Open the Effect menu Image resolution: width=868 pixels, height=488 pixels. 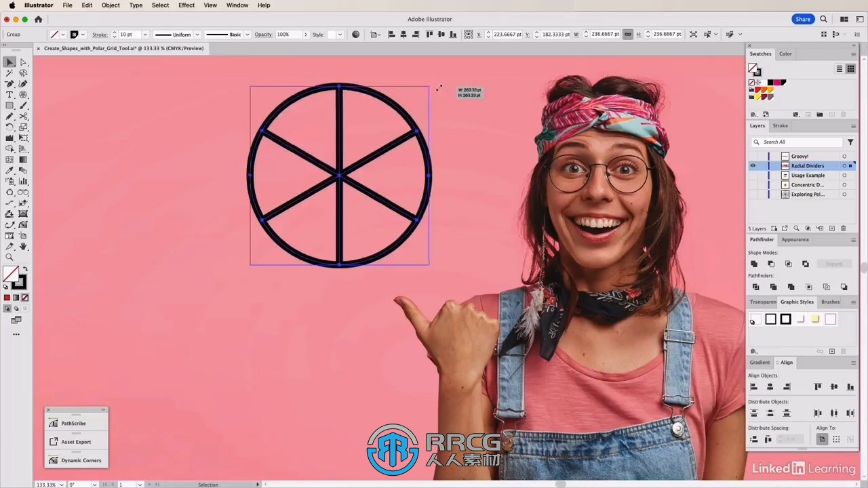point(186,5)
